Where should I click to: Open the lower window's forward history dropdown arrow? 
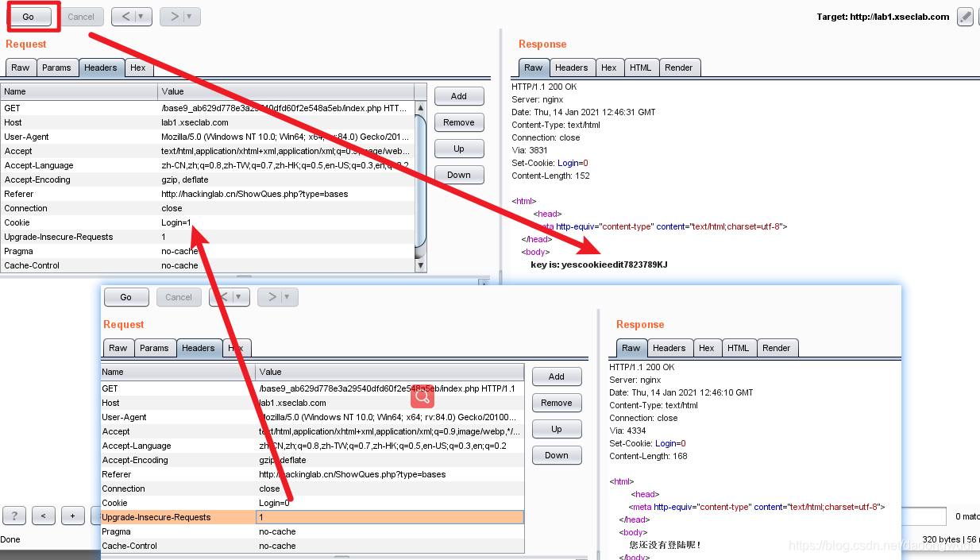(289, 297)
